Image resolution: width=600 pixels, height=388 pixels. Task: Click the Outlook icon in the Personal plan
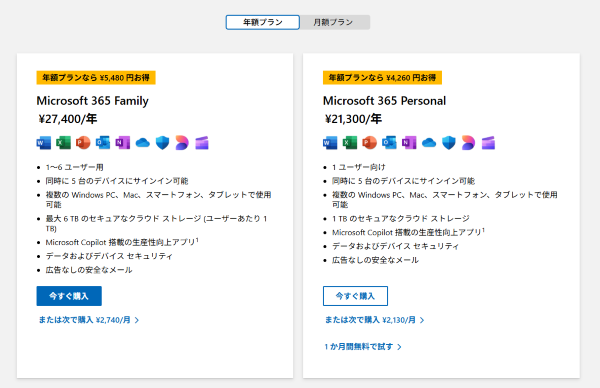[389, 143]
